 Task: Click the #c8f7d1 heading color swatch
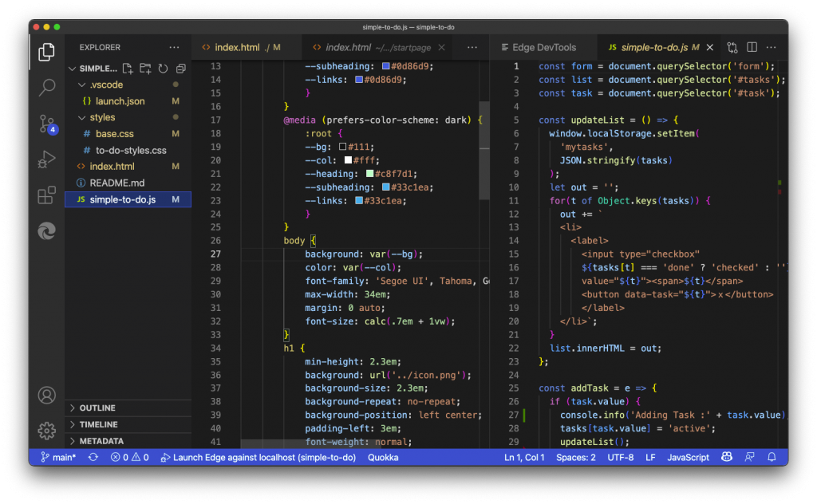pos(369,173)
